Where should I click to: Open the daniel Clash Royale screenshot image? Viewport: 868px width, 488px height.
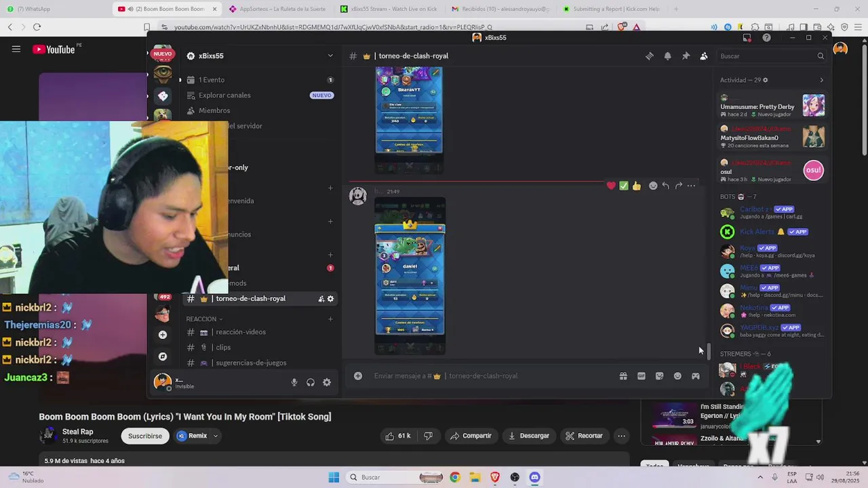[410, 276]
